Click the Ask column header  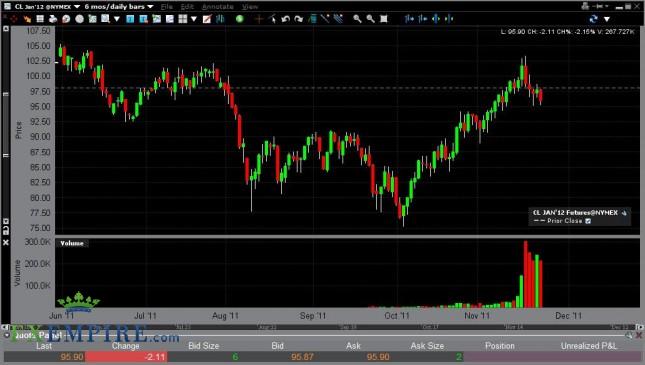pos(353,346)
